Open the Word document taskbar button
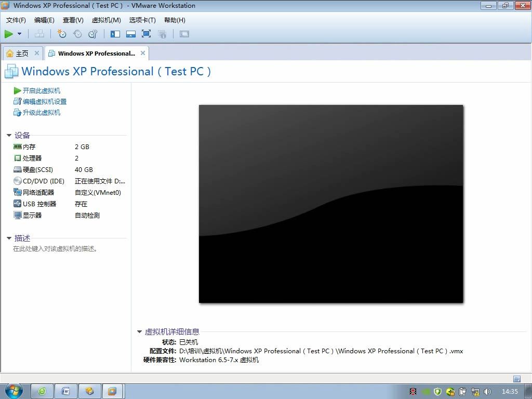532x399 pixels. pyautogui.click(x=66, y=391)
